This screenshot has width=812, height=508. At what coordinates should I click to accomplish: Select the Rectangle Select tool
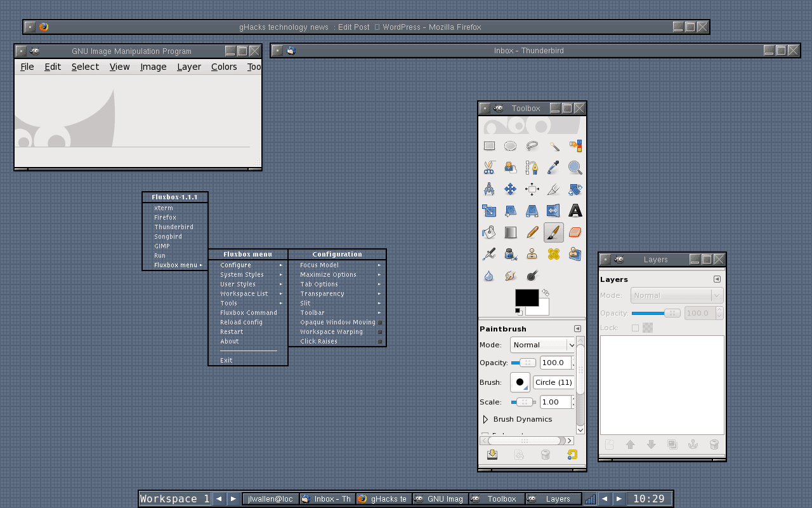tap(489, 146)
